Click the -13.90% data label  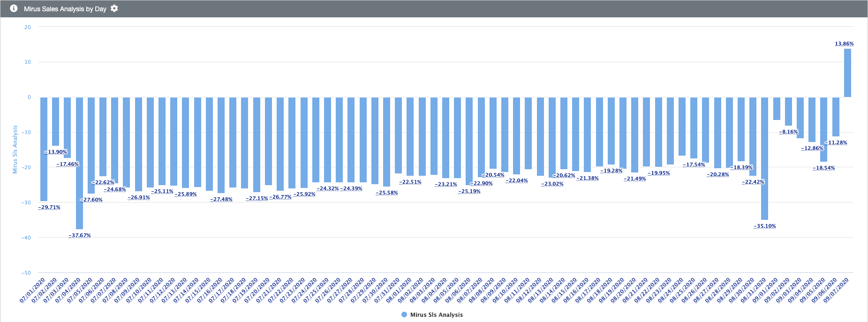56,152
